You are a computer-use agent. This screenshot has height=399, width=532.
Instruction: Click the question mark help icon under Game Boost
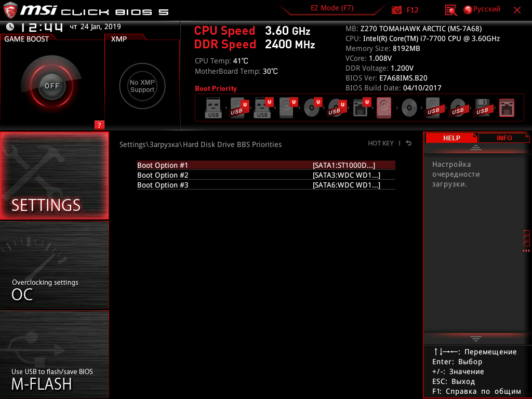click(99, 125)
